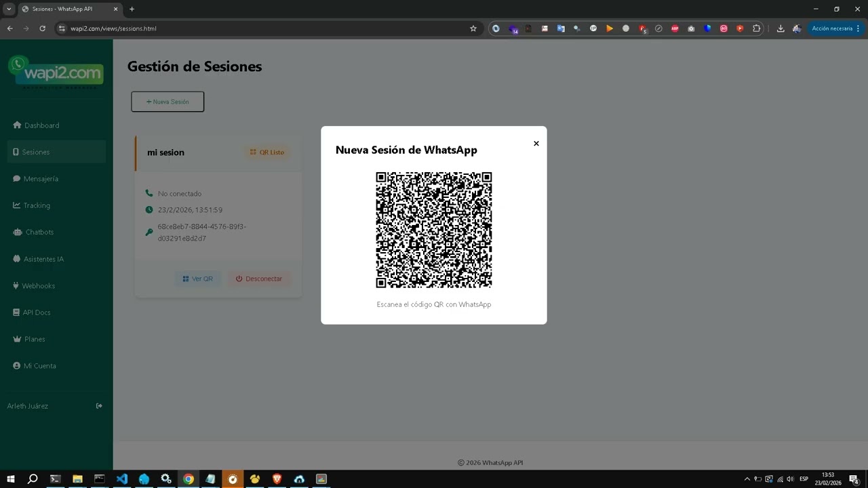Click the Ver QR button

pyautogui.click(x=198, y=279)
